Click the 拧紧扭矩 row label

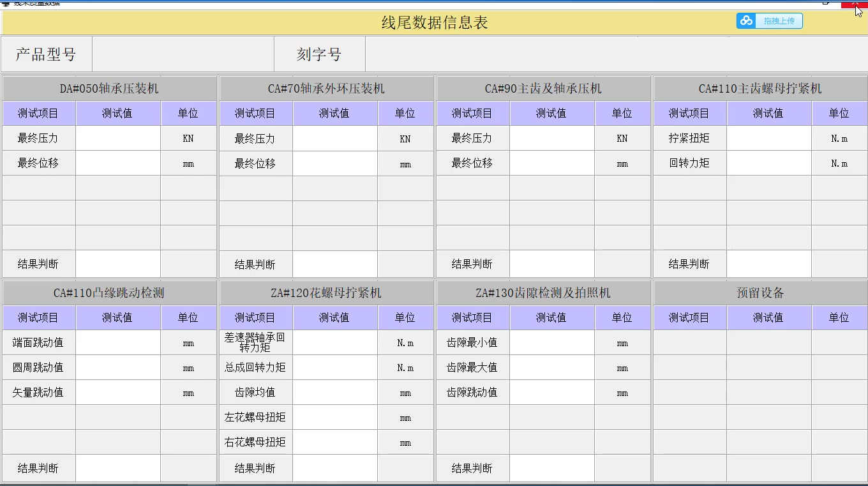pos(689,138)
